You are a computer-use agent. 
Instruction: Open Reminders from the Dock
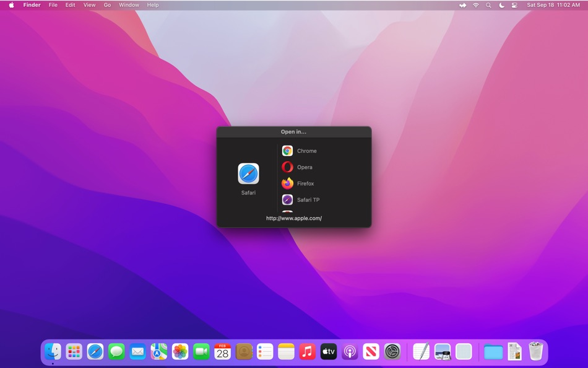point(265,352)
